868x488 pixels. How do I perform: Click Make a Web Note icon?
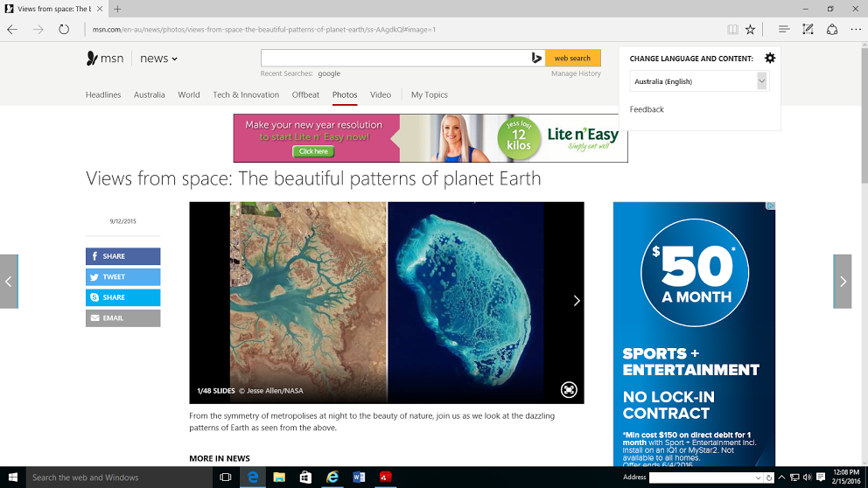(808, 29)
